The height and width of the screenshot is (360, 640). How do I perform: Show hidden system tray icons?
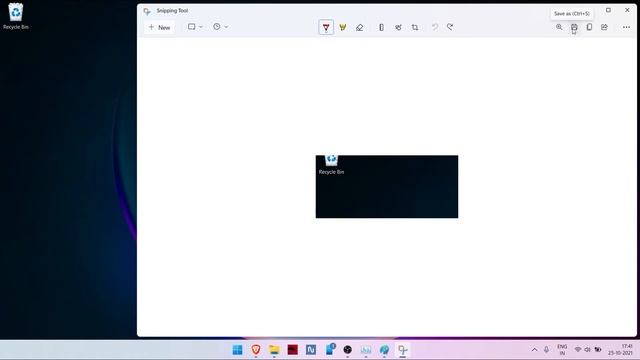coord(534,350)
